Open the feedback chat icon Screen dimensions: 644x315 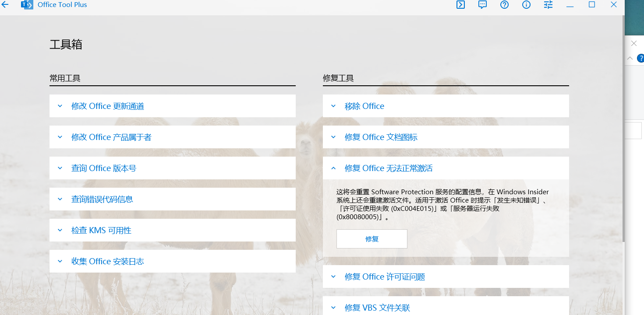pos(482,5)
